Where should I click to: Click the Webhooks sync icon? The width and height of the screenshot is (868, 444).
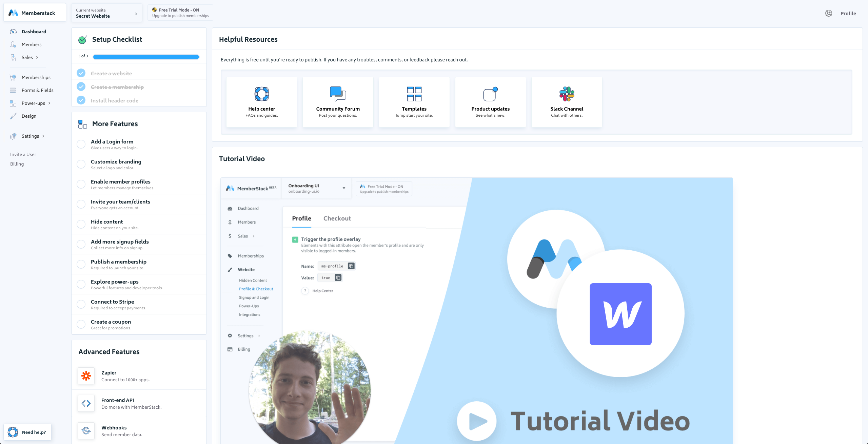[x=86, y=431]
